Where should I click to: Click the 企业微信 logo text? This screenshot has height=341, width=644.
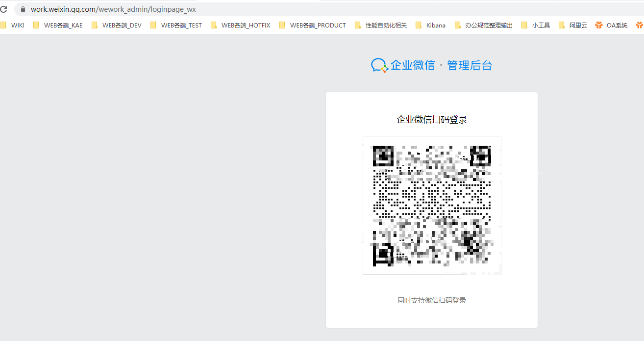(x=413, y=65)
